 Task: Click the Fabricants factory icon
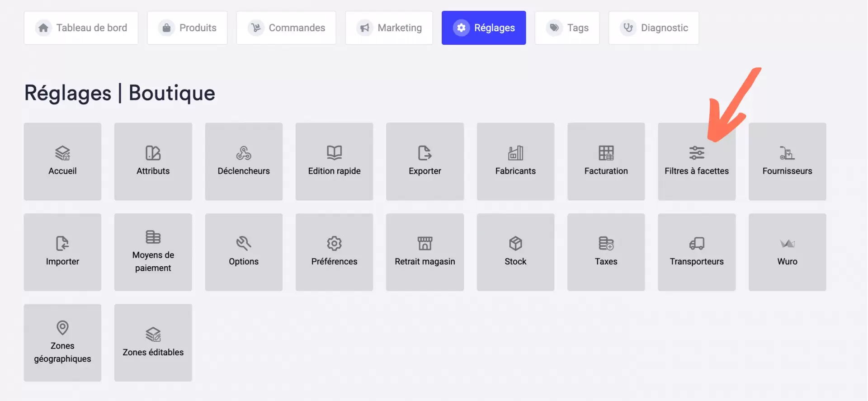[x=515, y=153]
